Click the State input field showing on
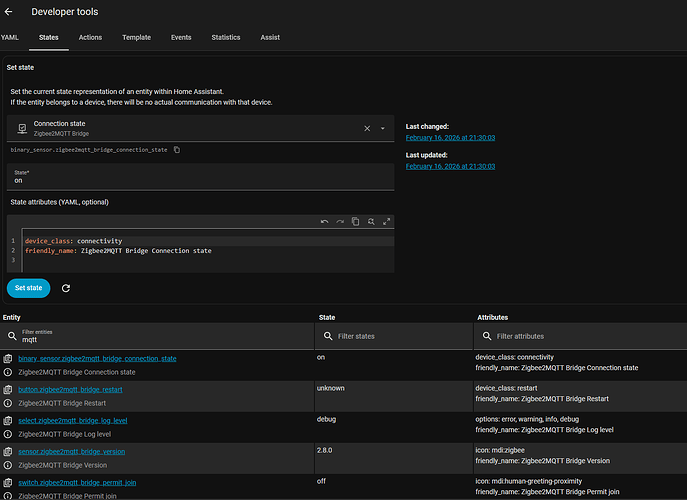The height and width of the screenshot is (500, 687). 201,177
